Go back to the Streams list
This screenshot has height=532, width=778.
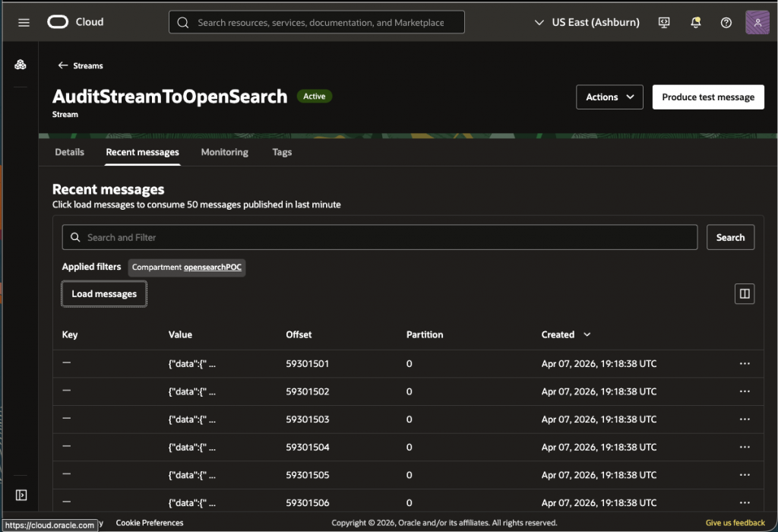pos(81,66)
